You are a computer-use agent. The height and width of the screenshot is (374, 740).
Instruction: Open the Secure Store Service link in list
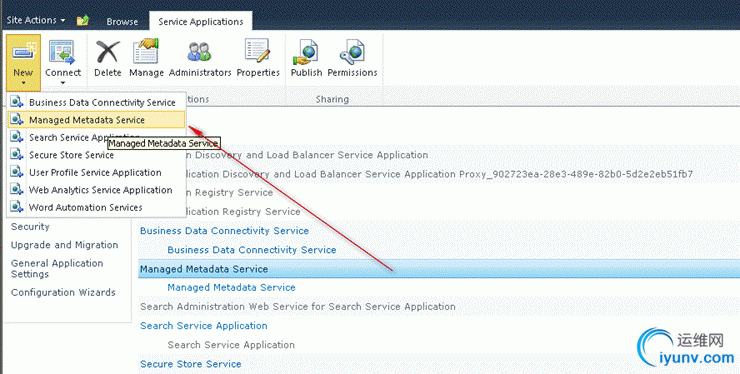pyautogui.click(x=191, y=364)
